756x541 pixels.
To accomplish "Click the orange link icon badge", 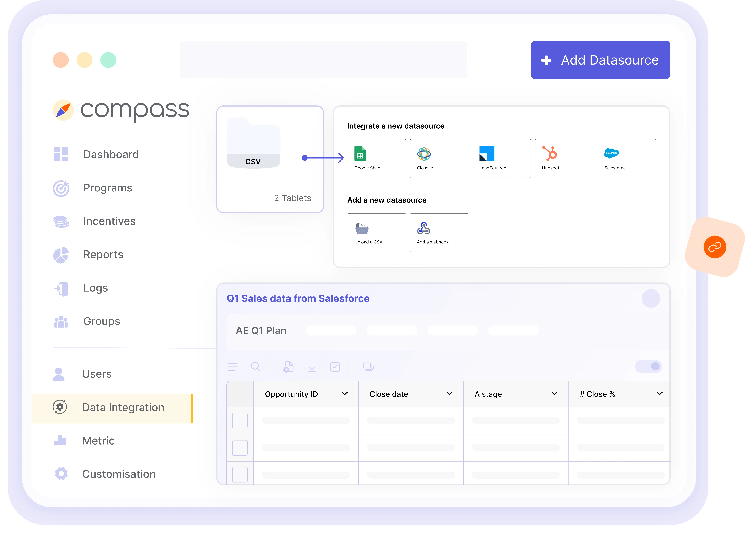I will 715,247.
